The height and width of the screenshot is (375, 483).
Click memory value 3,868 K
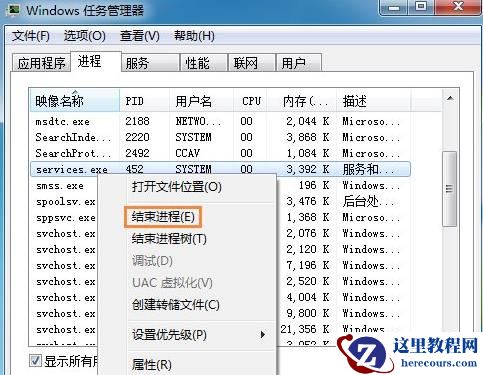pyautogui.click(x=308, y=137)
